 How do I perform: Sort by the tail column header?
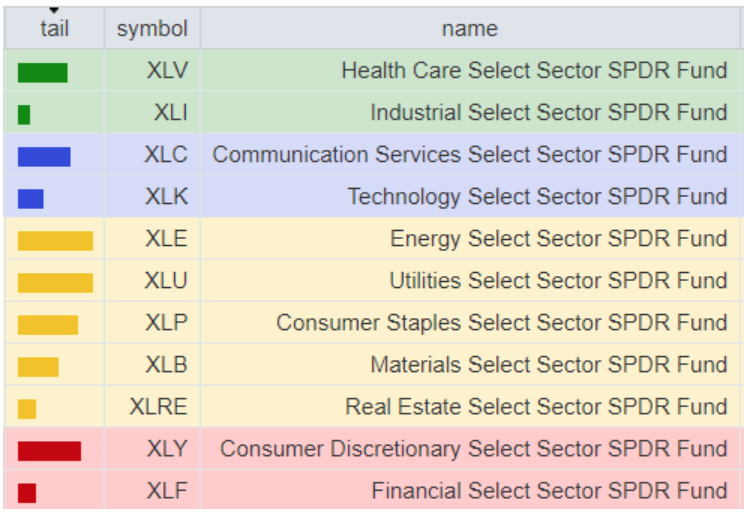(x=54, y=29)
